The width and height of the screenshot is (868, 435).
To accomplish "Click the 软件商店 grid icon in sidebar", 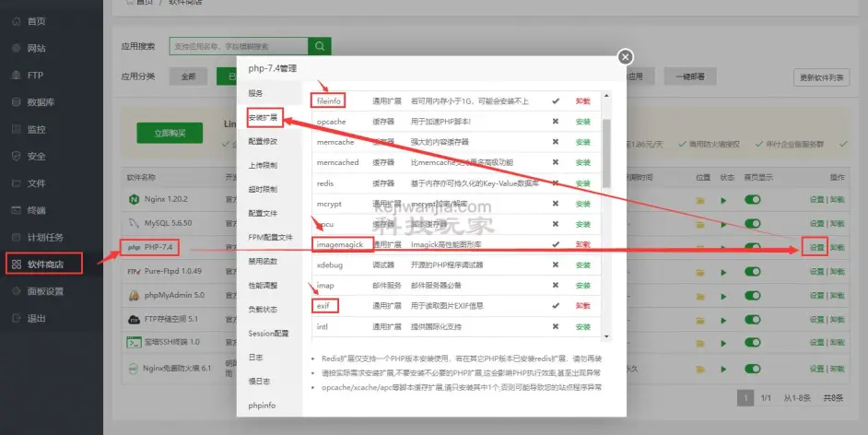I will (x=16, y=264).
